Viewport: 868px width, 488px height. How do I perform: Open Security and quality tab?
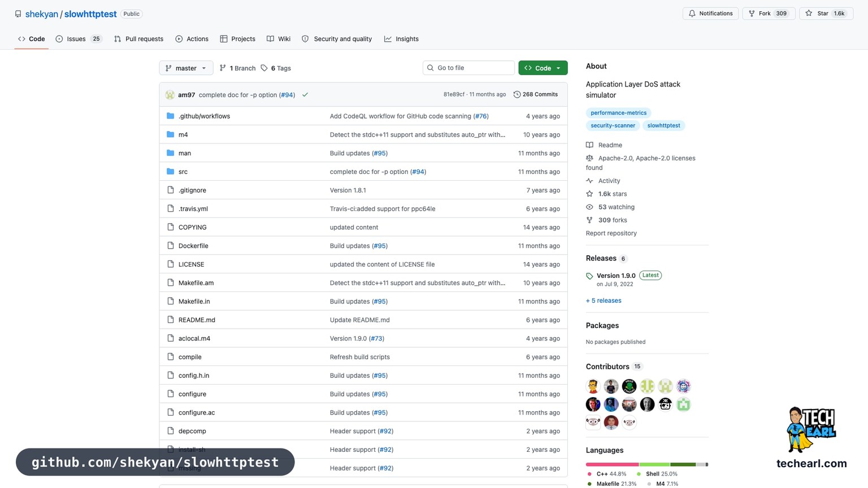point(337,39)
